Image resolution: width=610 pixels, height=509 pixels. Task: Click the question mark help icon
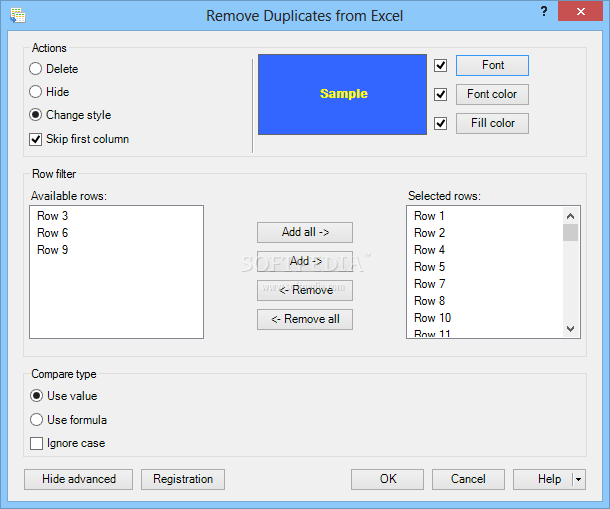click(544, 11)
